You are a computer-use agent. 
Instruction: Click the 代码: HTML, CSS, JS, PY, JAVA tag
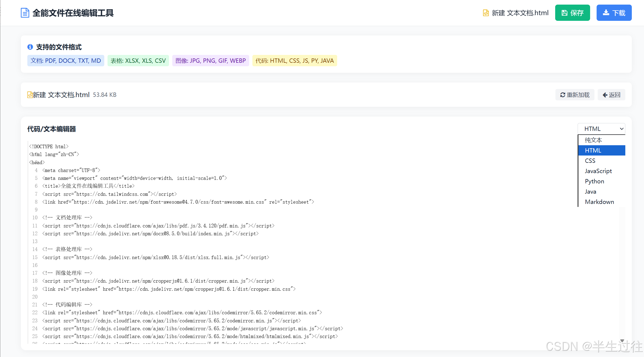click(295, 61)
